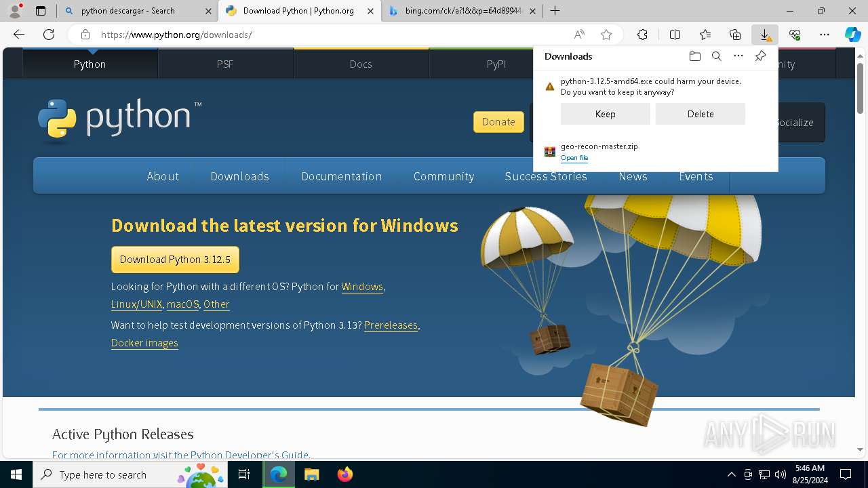View site information lock icon
The height and width of the screenshot is (488, 868).
coord(85,35)
